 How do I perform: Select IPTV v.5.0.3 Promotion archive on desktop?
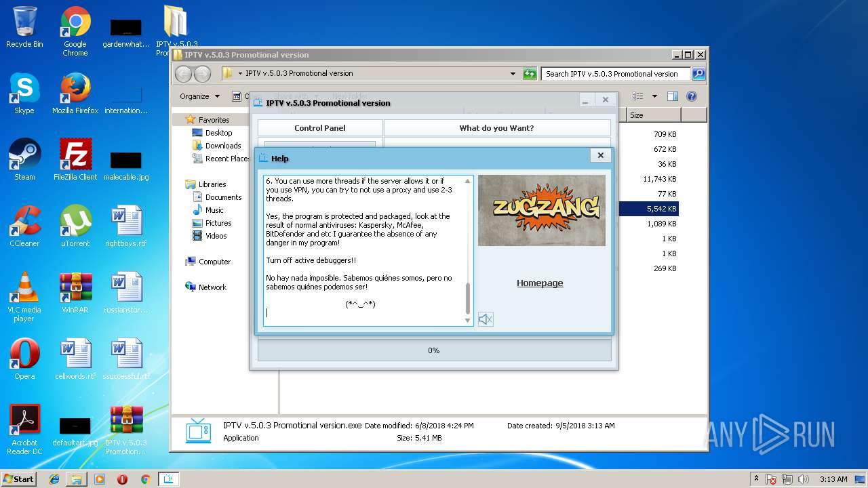tap(126, 430)
